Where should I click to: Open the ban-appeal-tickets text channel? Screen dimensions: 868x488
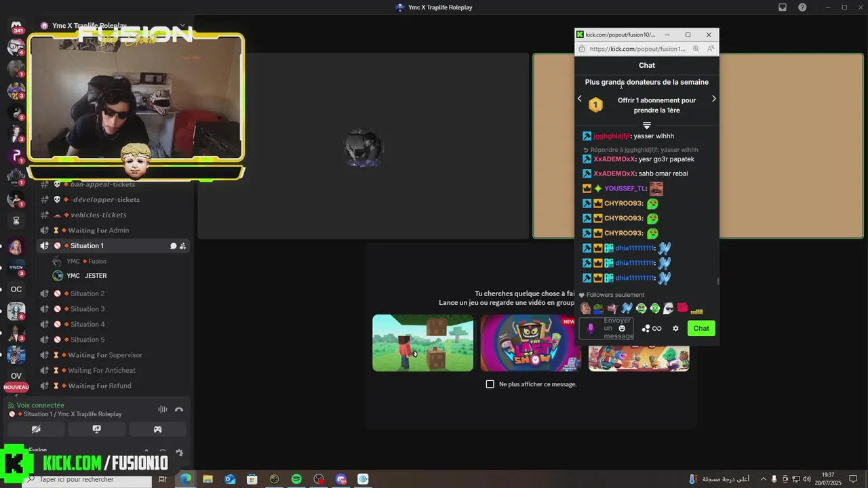click(x=113, y=184)
